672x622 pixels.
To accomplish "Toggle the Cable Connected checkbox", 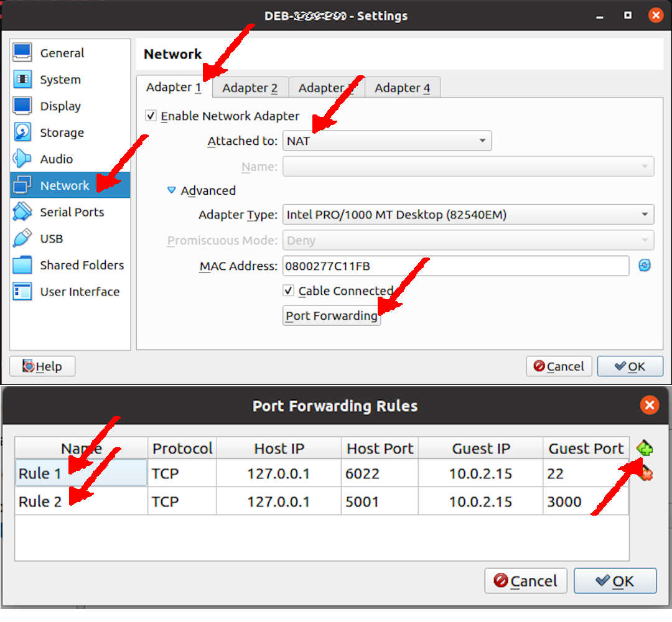I will (x=289, y=290).
